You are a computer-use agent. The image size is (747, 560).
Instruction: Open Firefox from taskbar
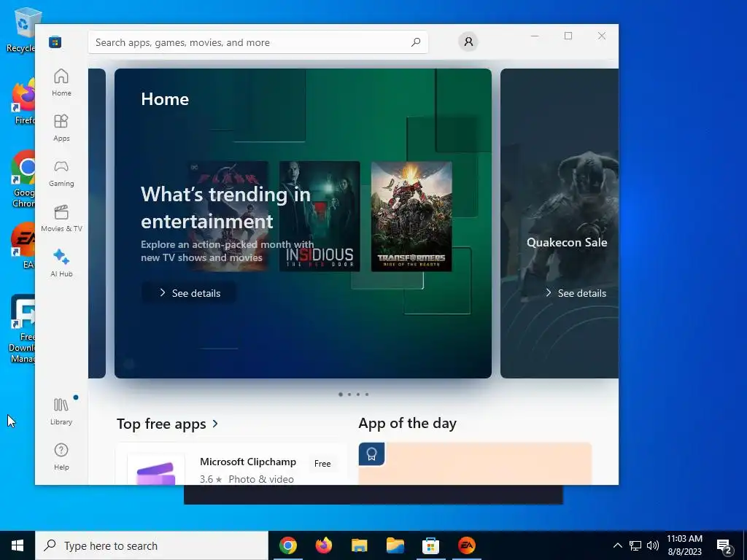(323, 545)
